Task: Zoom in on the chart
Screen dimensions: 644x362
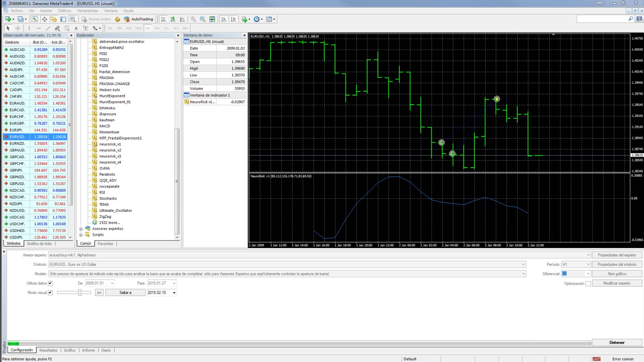Action: pos(193,19)
